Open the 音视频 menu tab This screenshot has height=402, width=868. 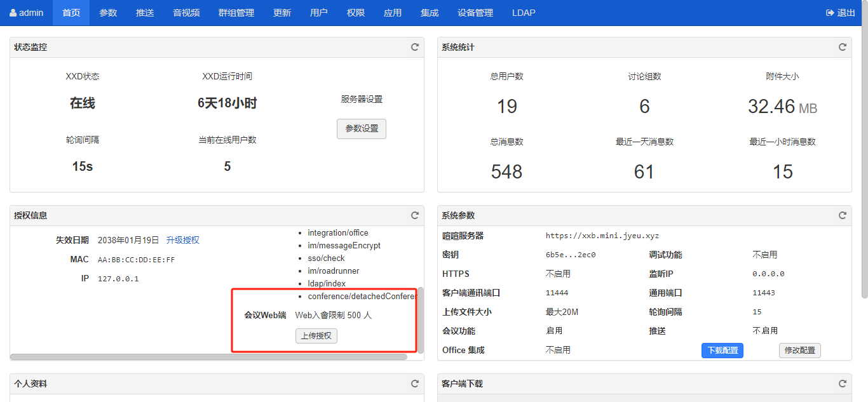186,13
